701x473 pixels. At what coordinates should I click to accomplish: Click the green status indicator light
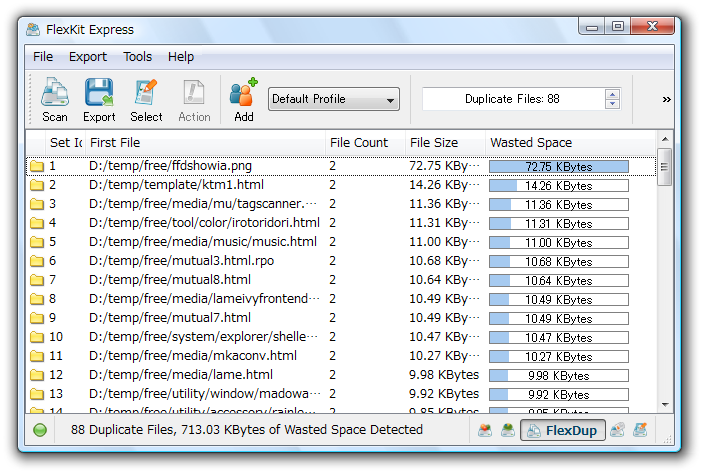[40, 430]
